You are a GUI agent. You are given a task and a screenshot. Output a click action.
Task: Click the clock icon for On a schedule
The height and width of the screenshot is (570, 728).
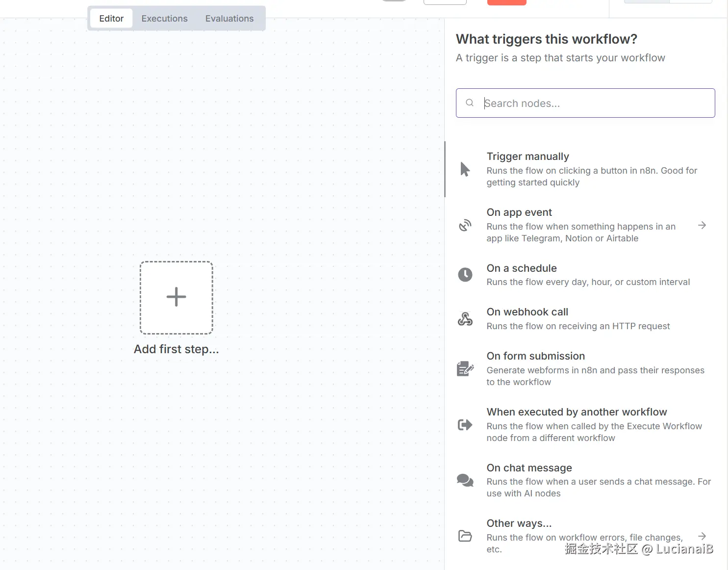465,275
